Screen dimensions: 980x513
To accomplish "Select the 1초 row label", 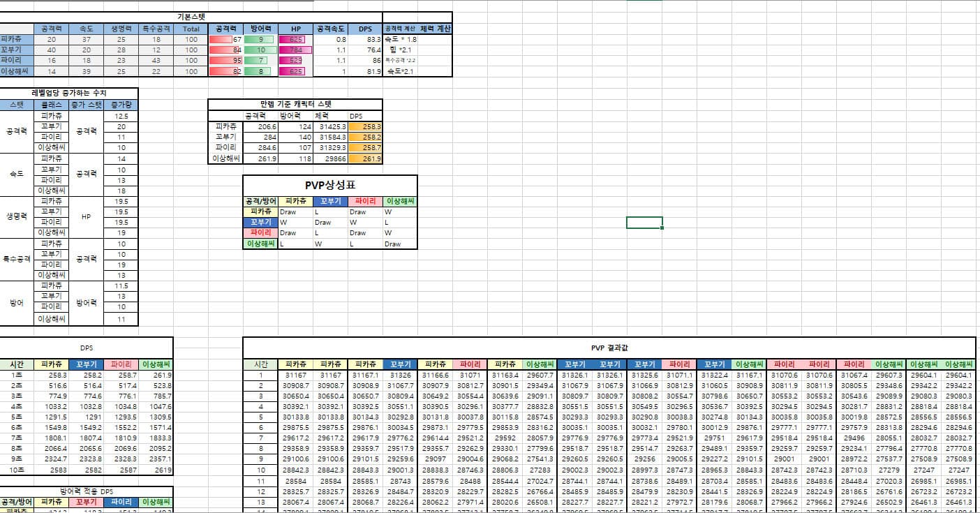I will pos(17,375).
